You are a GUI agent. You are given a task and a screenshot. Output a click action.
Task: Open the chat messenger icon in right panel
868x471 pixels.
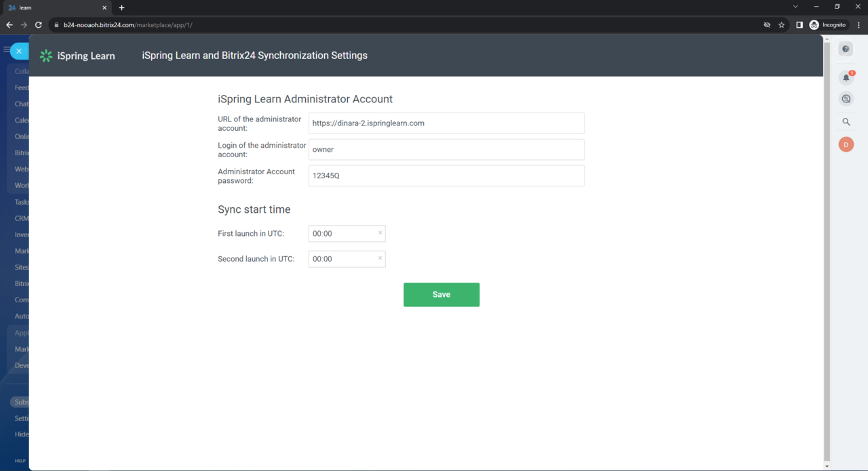pyautogui.click(x=846, y=99)
